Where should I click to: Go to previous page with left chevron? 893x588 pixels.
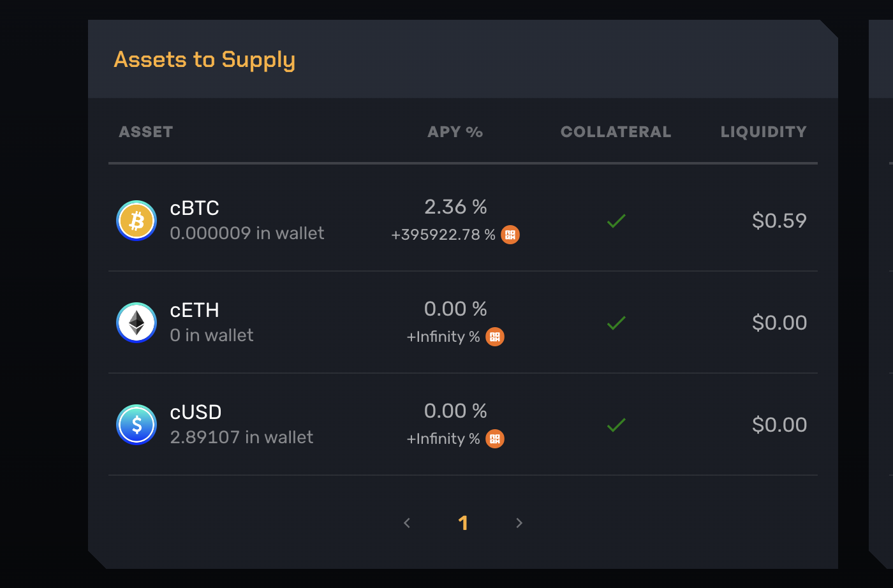(407, 523)
